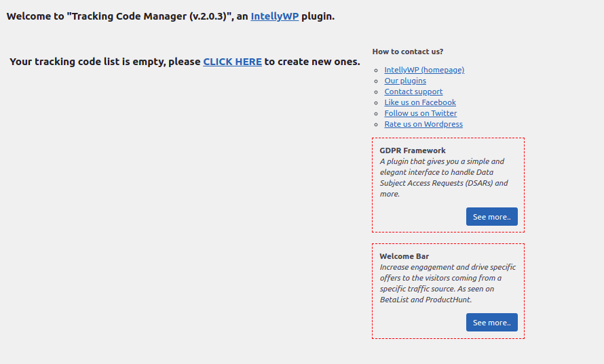Open the IntellyWP link in the welcome heading

[274, 16]
